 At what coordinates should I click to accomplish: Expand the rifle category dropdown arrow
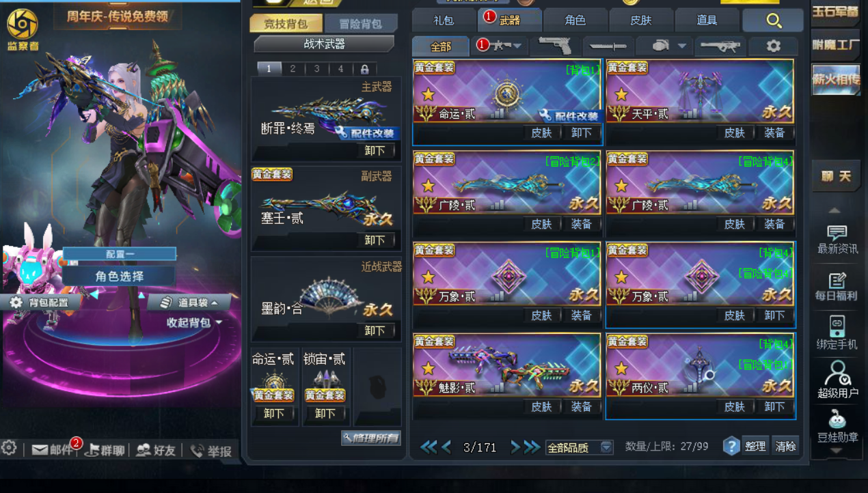coord(517,46)
